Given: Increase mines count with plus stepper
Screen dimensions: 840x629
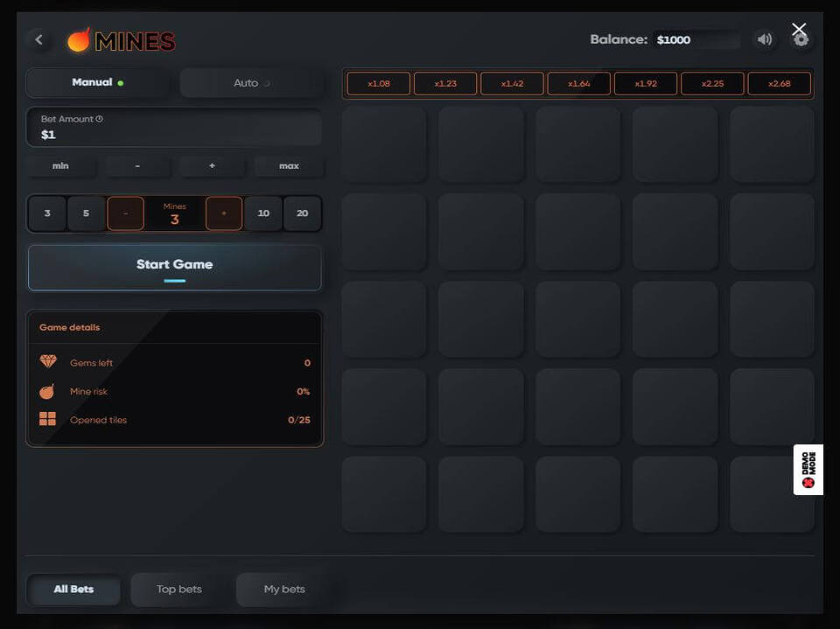Looking at the screenshot, I should tap(224, 213).
